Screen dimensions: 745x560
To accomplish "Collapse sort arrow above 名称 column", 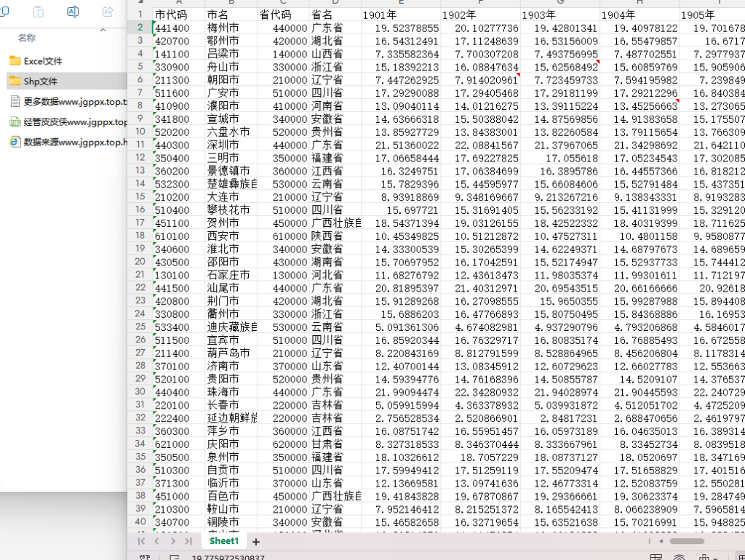I will [103, 30].
